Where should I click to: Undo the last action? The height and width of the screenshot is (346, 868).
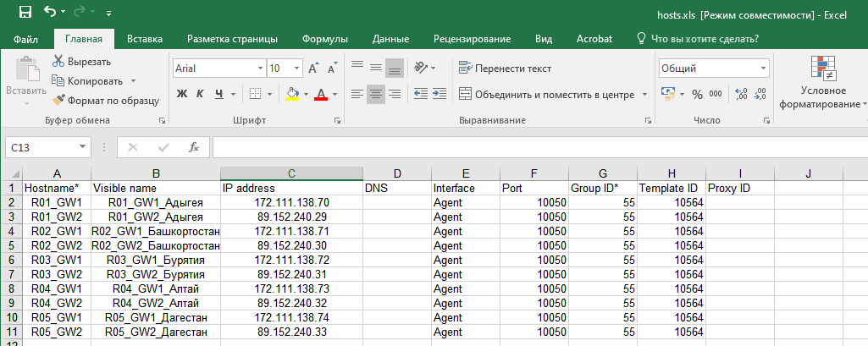[x=50, y=12]
